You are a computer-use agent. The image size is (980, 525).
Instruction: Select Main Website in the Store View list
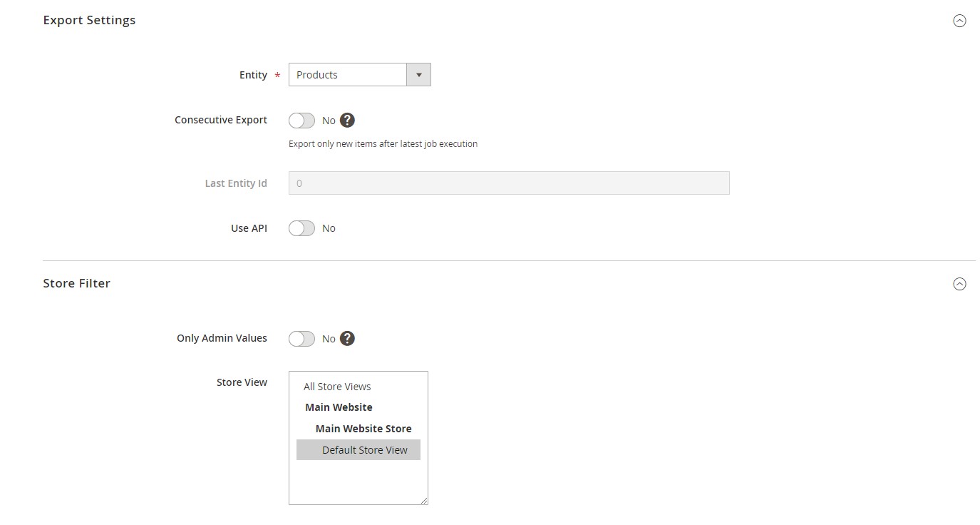coord(339,407)
